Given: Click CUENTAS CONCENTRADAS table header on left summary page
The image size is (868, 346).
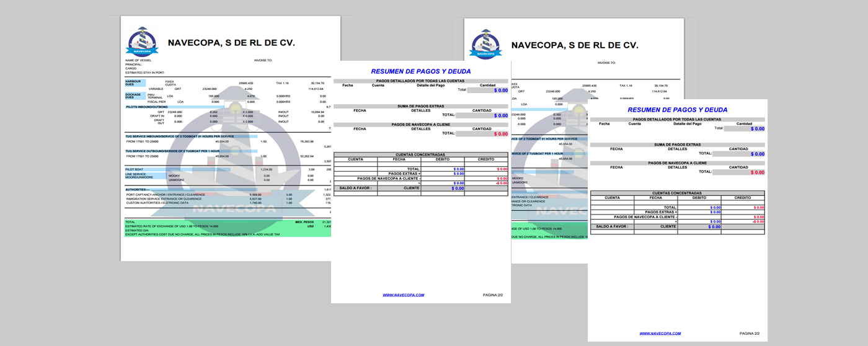Looking at the screenshot, I should [420, 154].
